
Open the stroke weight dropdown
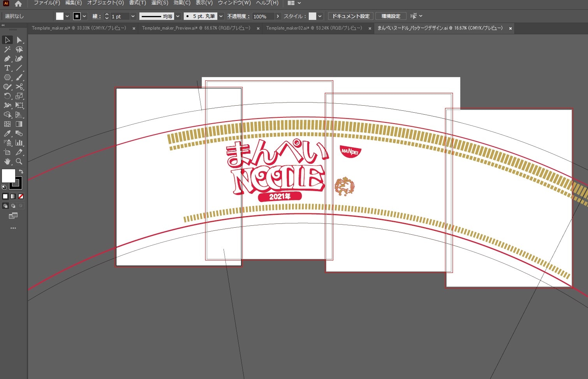tap(133, 16)
